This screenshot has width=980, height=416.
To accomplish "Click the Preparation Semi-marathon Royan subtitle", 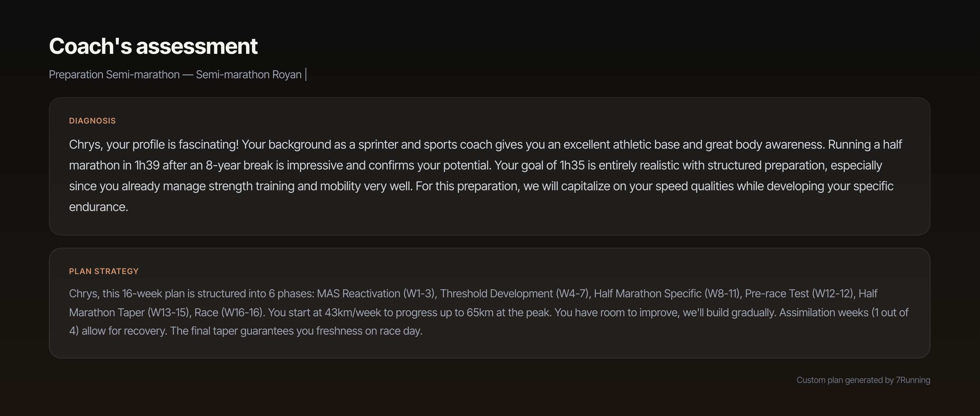I will coord(175,75).
